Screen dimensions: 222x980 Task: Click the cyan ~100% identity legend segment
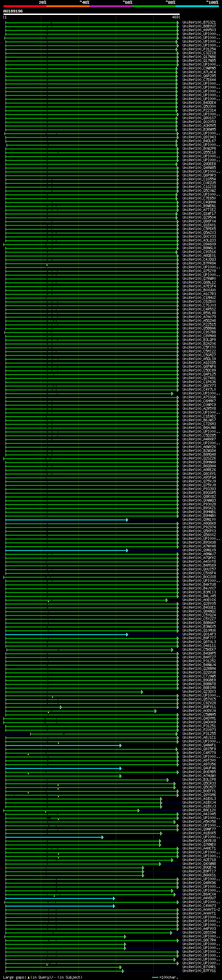(x=197, y=6)
